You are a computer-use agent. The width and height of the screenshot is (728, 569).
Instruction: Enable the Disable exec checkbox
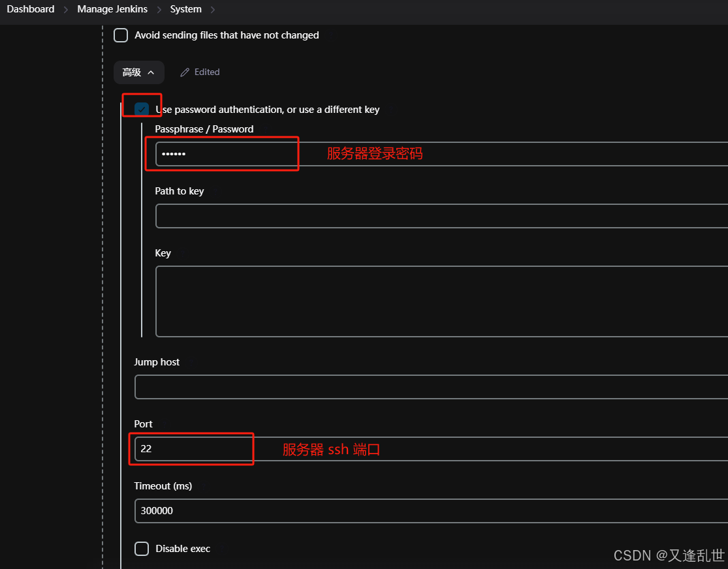click(142, 549)
